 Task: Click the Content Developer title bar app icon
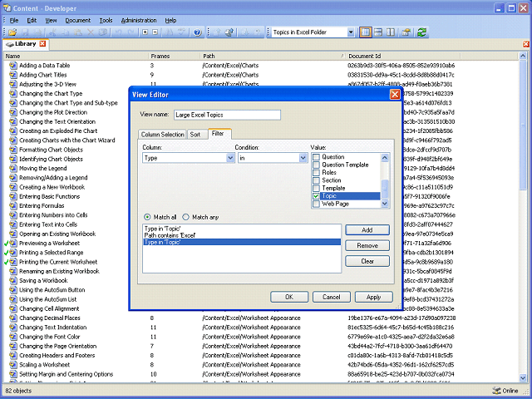(7, 7)
